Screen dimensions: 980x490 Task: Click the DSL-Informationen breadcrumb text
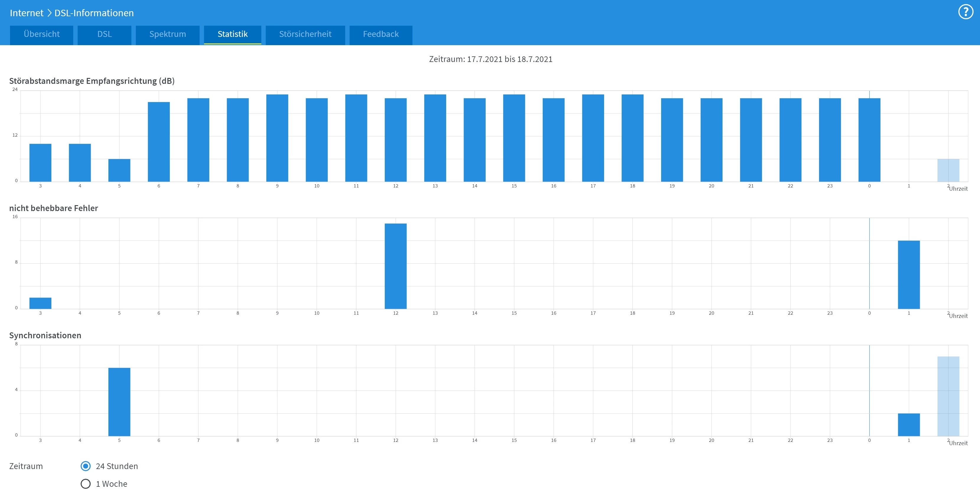coord(94,13)
